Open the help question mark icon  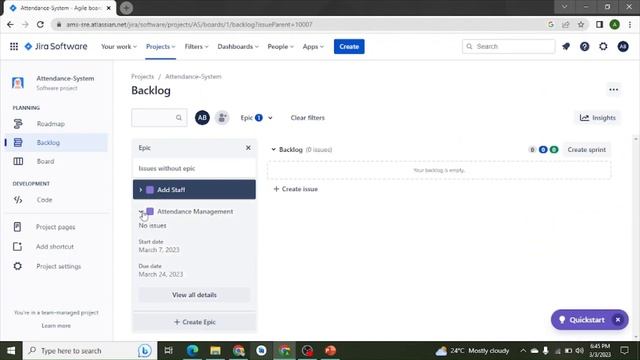coord(584,47)
